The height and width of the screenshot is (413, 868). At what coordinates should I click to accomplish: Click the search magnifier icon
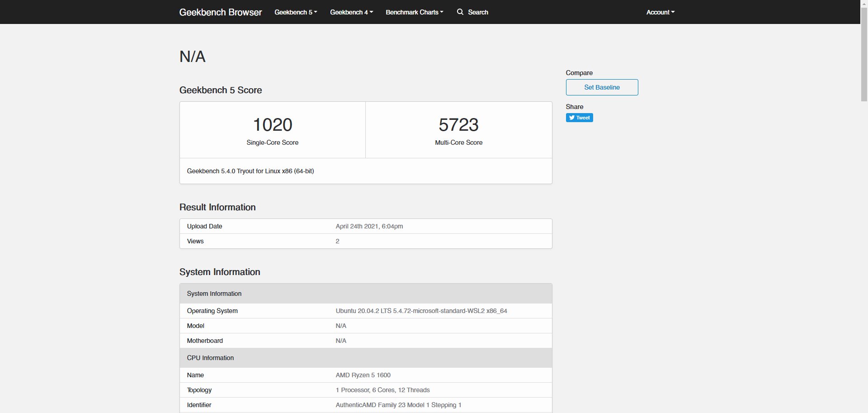point(460,12)
